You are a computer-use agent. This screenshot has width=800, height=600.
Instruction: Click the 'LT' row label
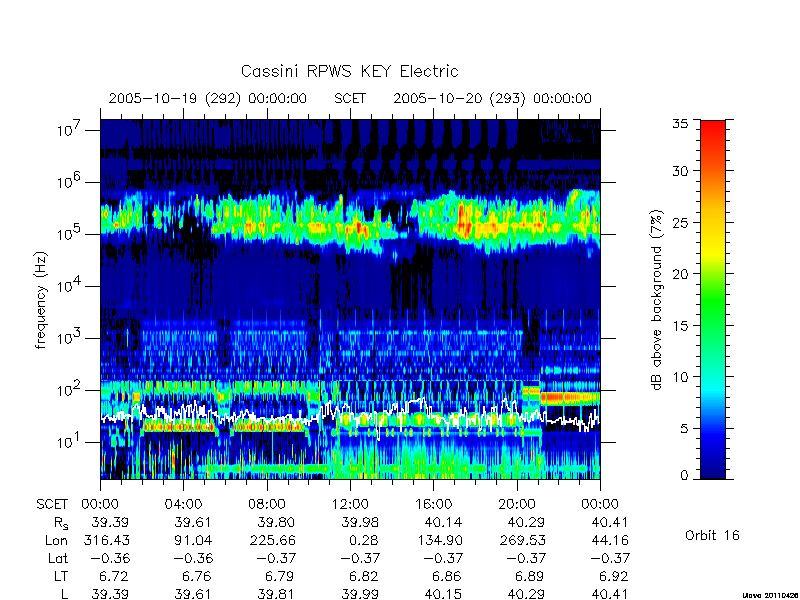click(x=61, y=577)
